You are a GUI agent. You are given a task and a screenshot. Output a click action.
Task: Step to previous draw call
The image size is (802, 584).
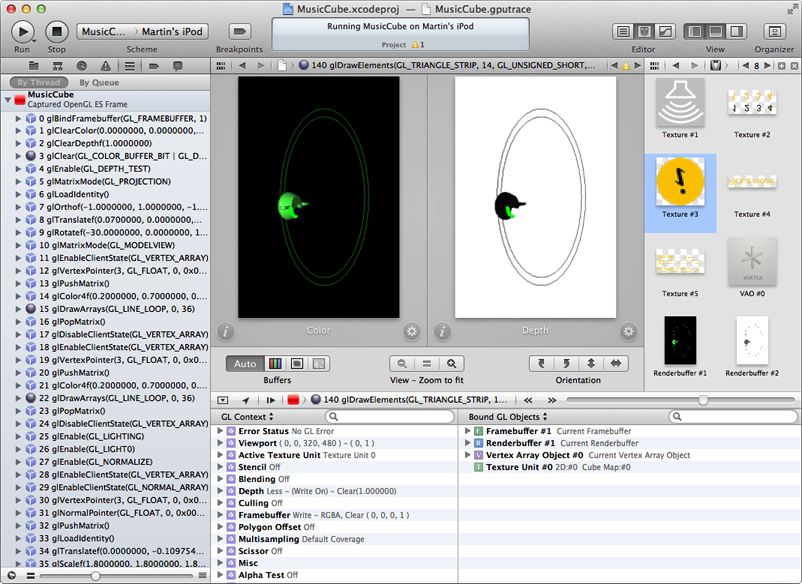528,400
